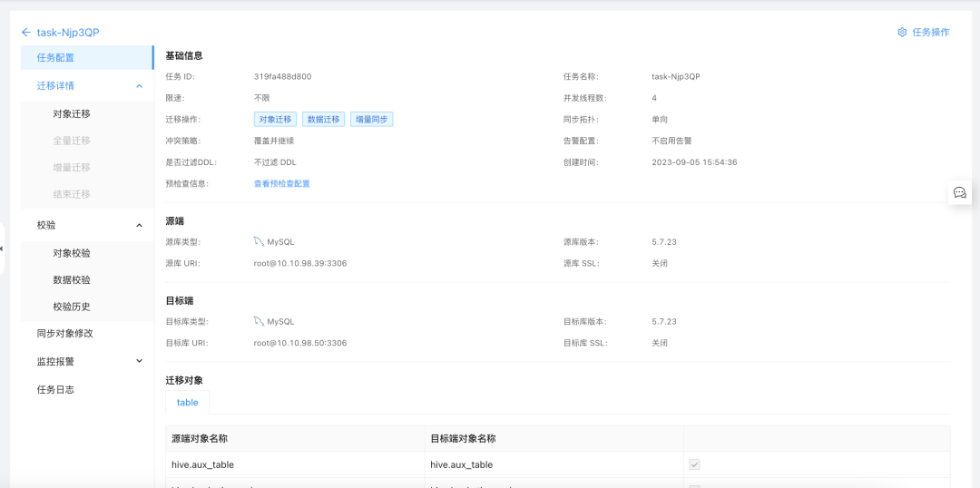
Task: Select 任务配置 in the sidebar
Action: (x=87, y=57)
